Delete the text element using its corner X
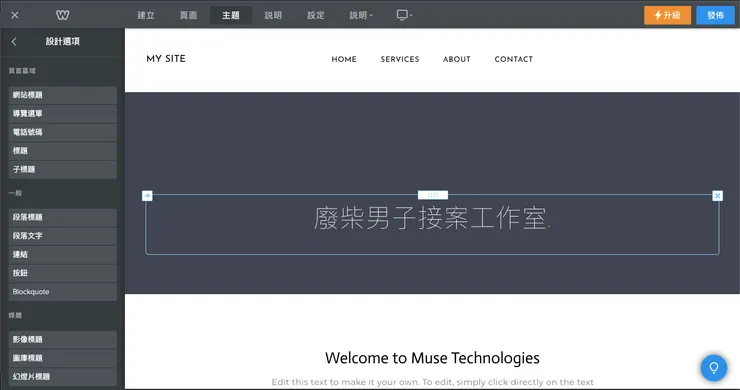Image resolution: width=740 pixels, height=390 pixels. tap(717, 195)
